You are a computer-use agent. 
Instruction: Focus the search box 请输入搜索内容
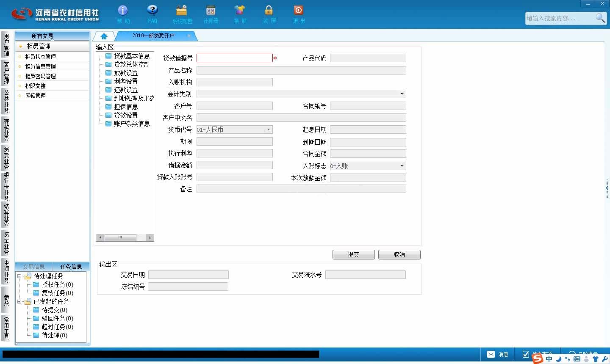(560, 18)
